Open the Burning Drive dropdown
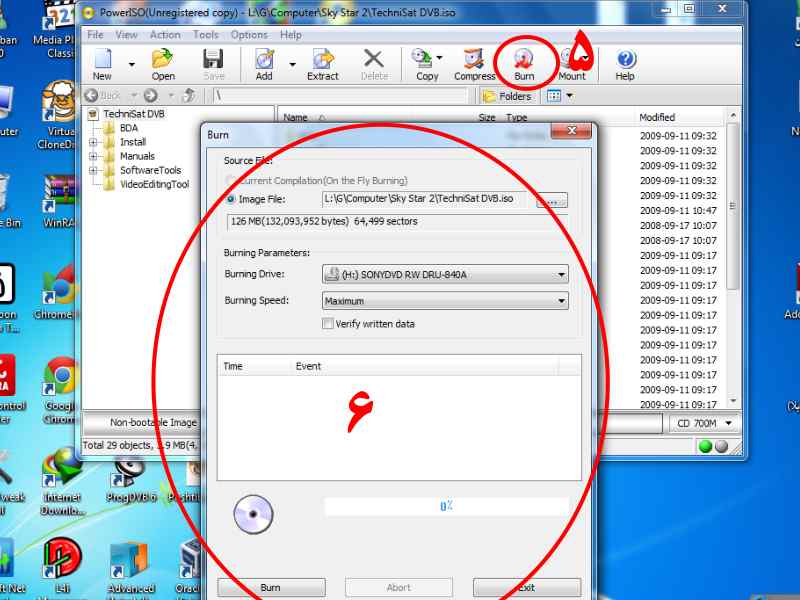Screen dimensions: 800x600 pyautogui.click(x=445, y=274)
